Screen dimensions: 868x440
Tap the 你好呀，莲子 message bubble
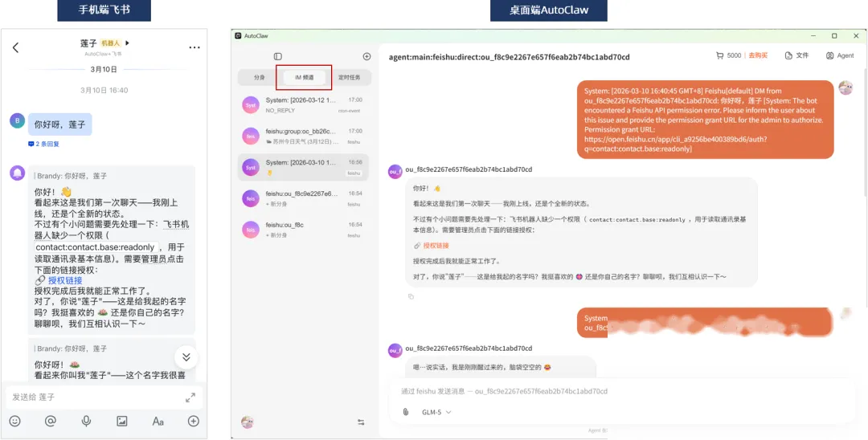tap(59, 124)
